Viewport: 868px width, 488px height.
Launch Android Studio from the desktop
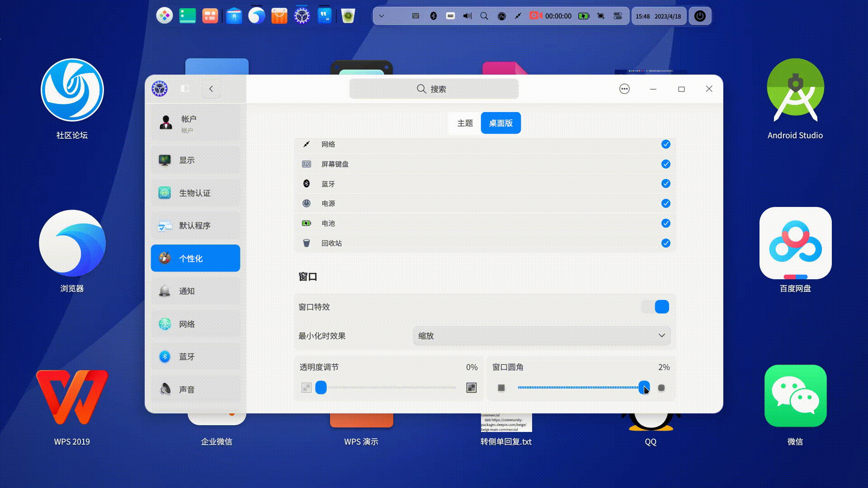click(795, 90)
